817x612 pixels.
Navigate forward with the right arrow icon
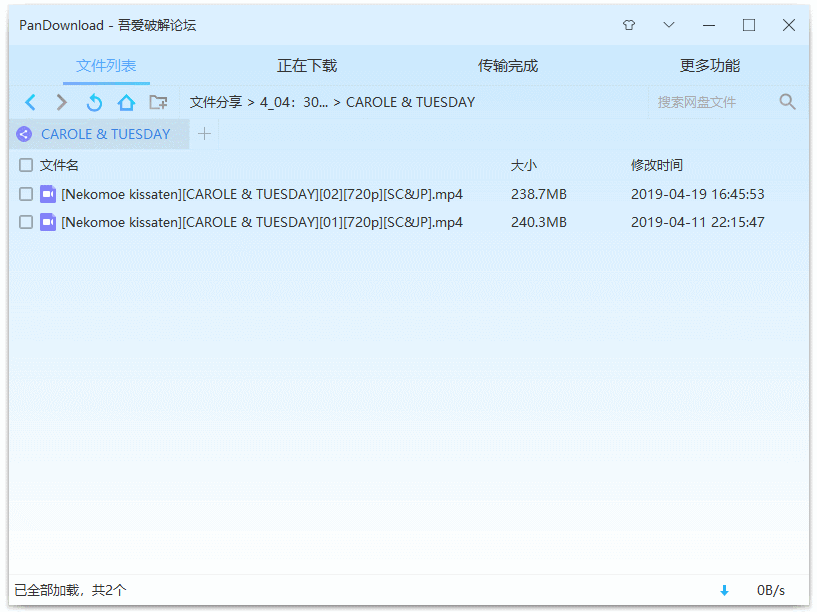coord(61,101)
